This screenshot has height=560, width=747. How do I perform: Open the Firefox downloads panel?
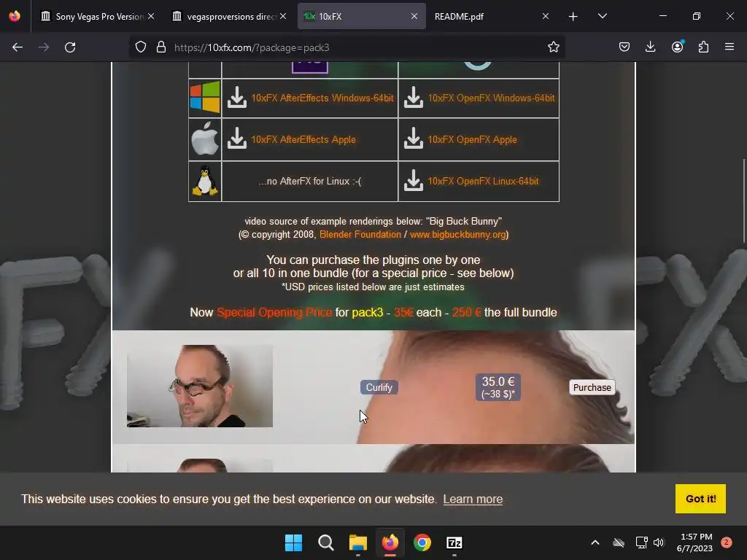pos(650,47)
